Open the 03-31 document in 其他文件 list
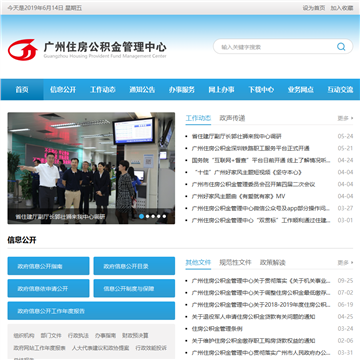The height and width of the screenshot is (360, 360). point(261,353)
